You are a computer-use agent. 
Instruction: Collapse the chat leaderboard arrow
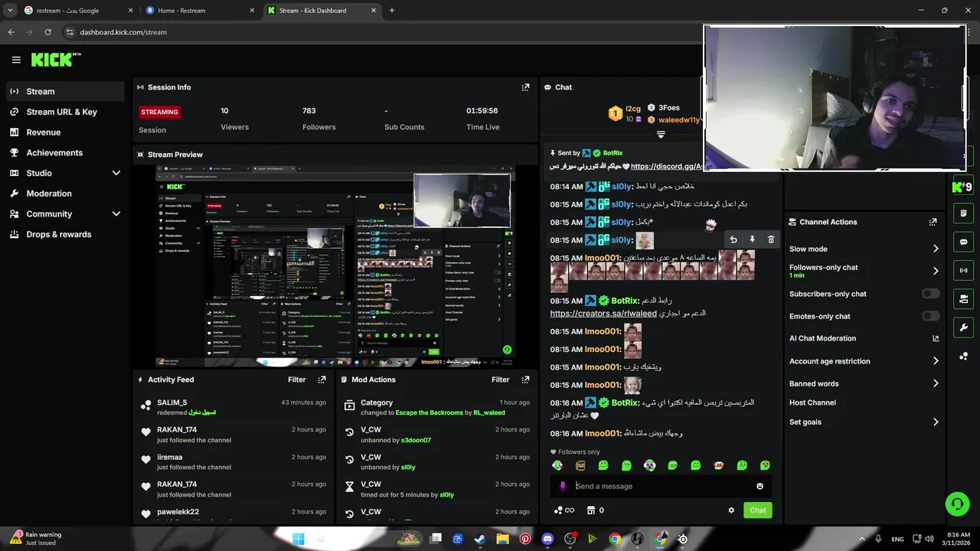pos(661,135)
